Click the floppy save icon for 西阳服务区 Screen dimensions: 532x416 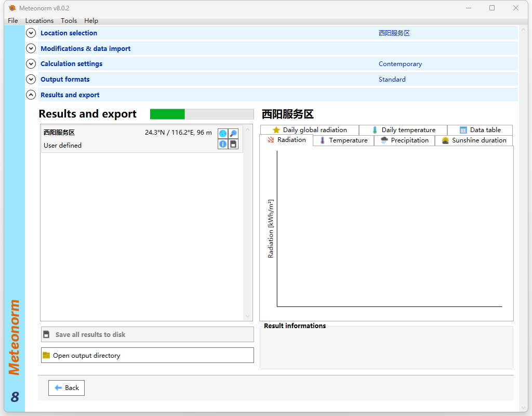233,144
